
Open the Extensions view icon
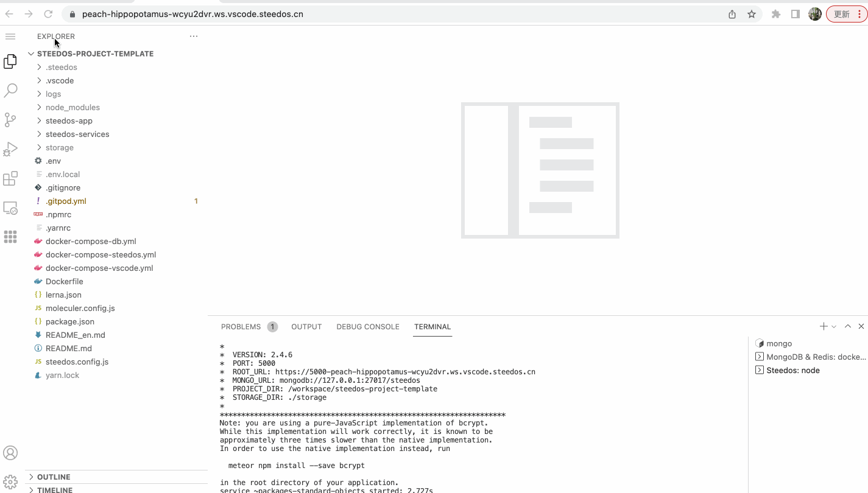coord(10,178)
